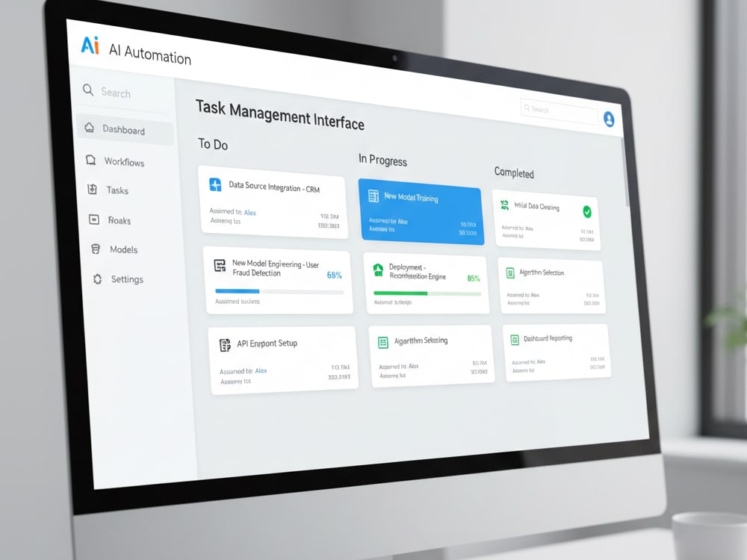Image resolution: width=747 pixels, height=560 pixels.
Task: Click the AI Automation app title
Action: click(149, 55)
